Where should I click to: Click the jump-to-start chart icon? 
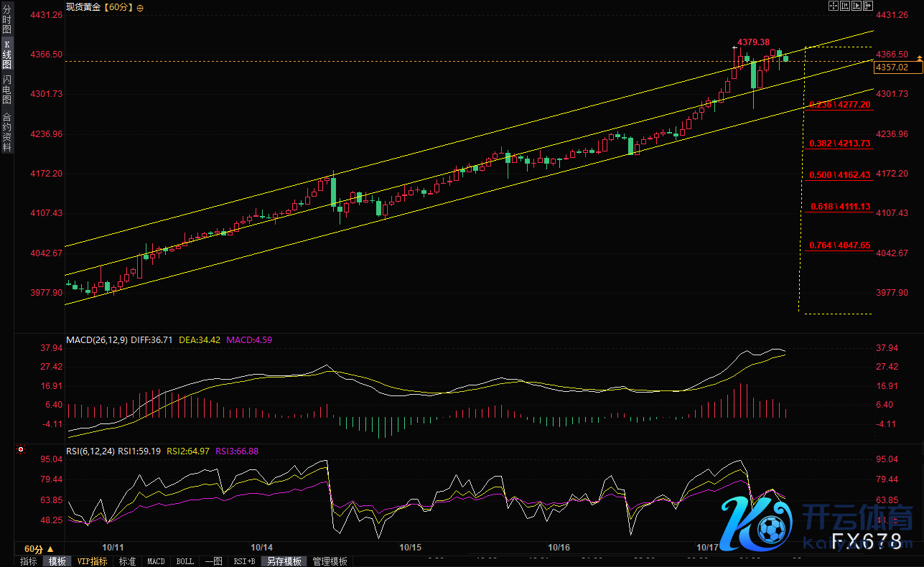[844, 6]
